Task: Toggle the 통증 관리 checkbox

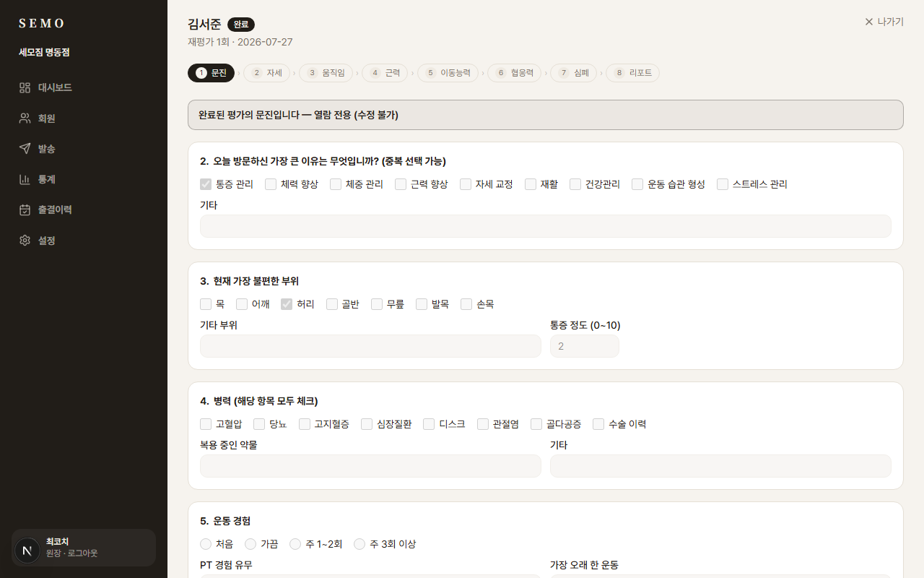Action: click(206, 184)
